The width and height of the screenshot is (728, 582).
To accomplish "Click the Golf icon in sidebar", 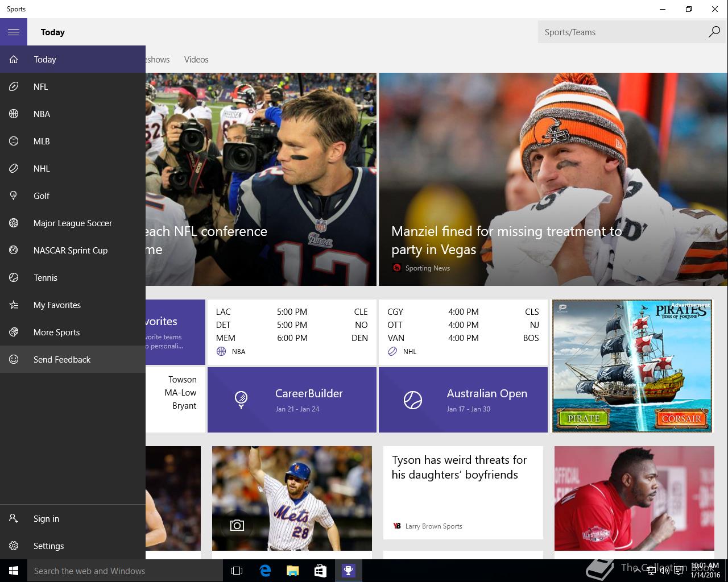I will (14, 196).
